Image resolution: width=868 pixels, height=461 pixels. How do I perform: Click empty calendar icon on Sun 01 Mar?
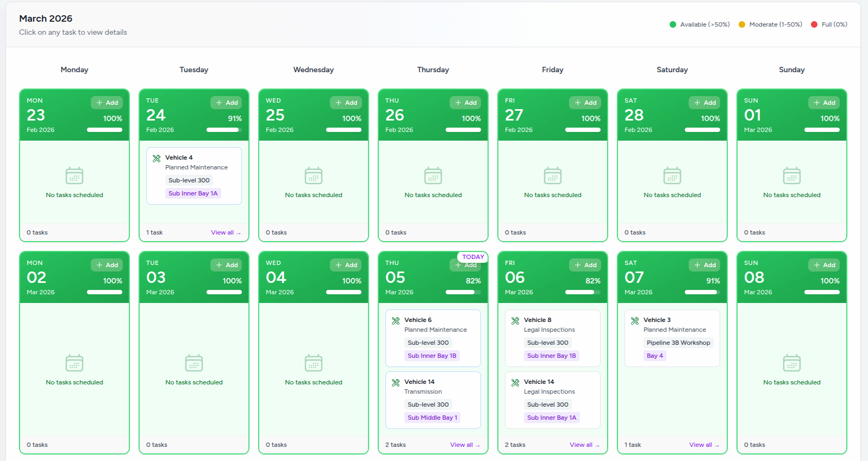792,176
